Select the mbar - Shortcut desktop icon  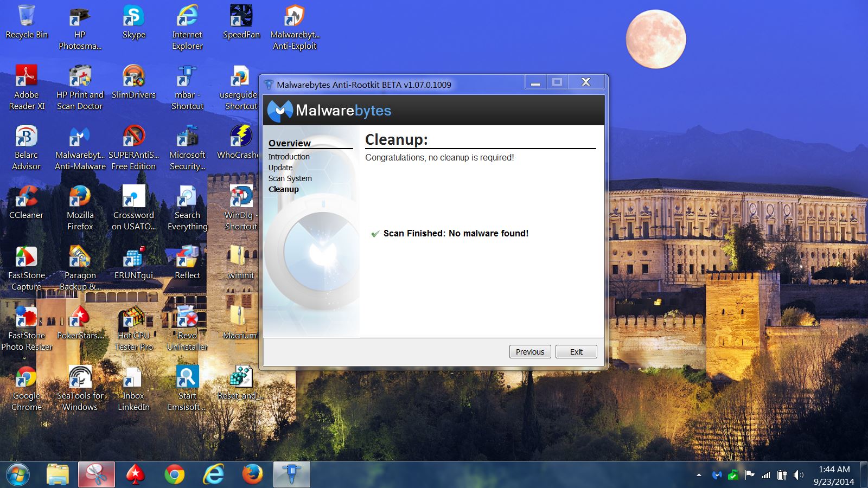click(x=187, y=88)
